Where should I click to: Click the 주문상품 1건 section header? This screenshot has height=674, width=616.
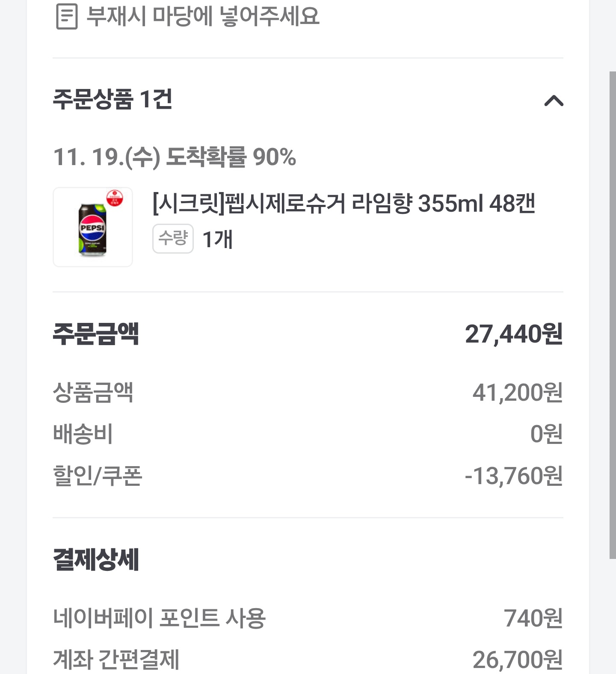(113, 99)
